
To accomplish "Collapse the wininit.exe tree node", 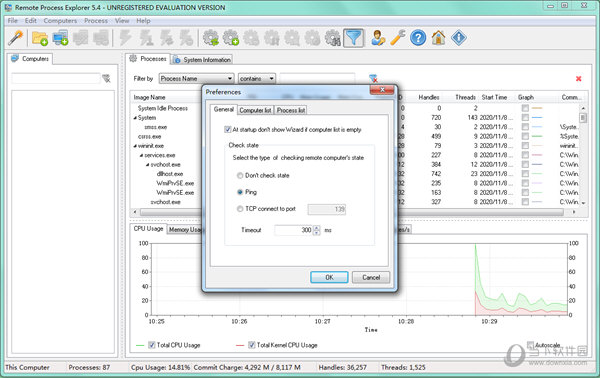I will pyautogui.click(x=135, y=146).
